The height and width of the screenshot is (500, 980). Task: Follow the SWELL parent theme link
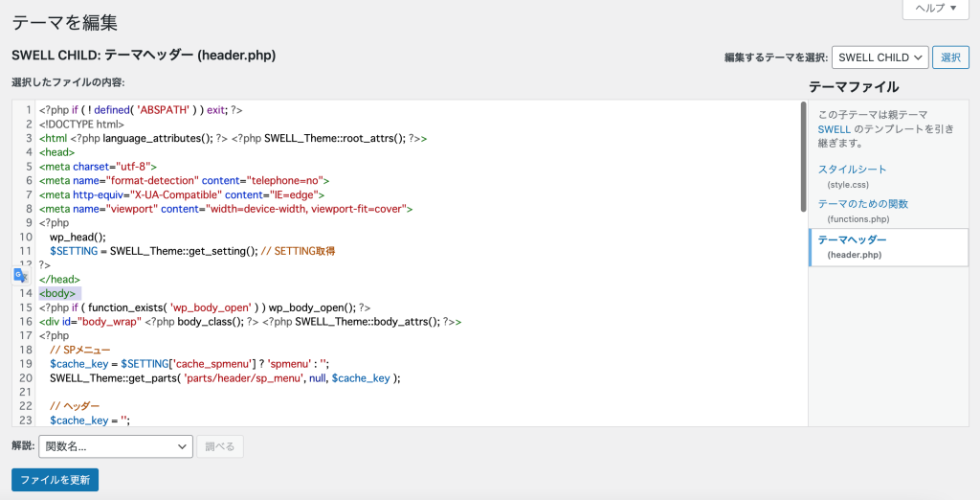[834, 129]
